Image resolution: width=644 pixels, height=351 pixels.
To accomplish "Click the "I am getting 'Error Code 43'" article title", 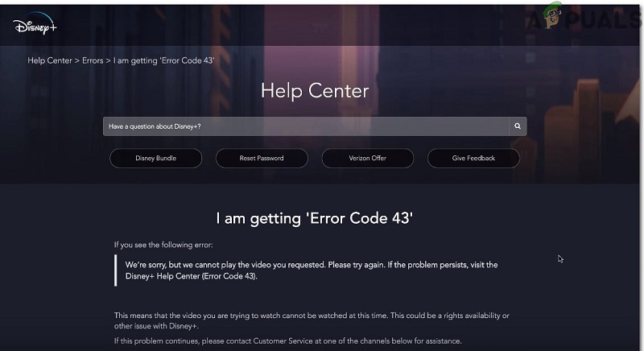I will [315, 218].
